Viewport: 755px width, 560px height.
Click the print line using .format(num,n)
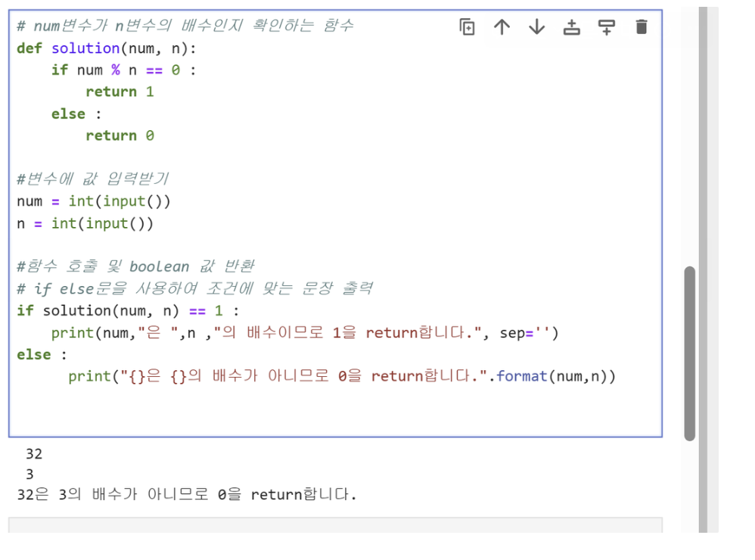(x=342, y=376)
